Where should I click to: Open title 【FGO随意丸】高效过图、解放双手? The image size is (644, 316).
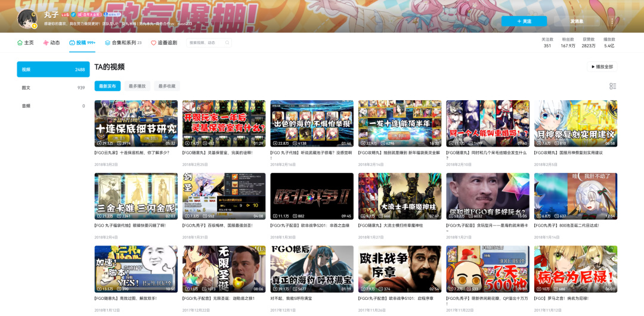(126, 298)
